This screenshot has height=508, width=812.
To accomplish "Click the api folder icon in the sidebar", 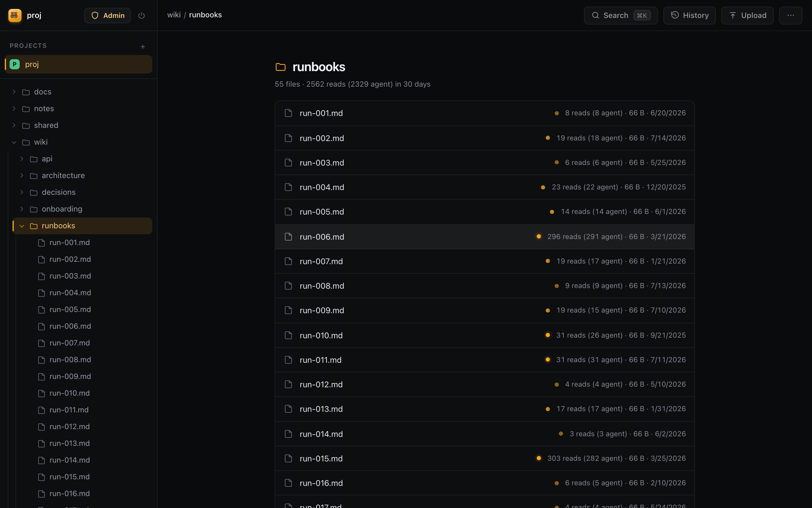I will 33,159.
